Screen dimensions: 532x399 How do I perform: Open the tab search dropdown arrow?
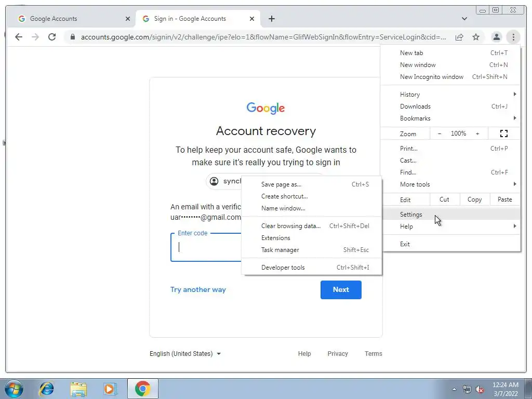click(464, 19)
